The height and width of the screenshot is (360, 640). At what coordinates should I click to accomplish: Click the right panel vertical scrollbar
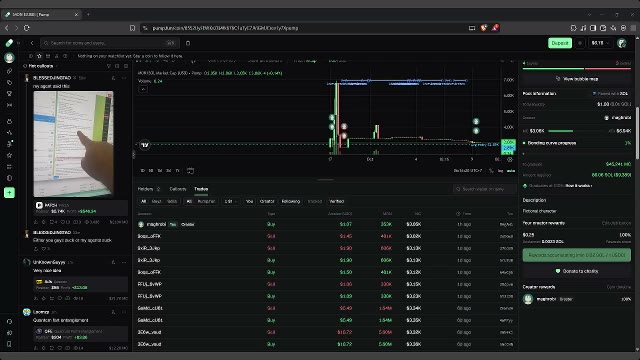637,133
